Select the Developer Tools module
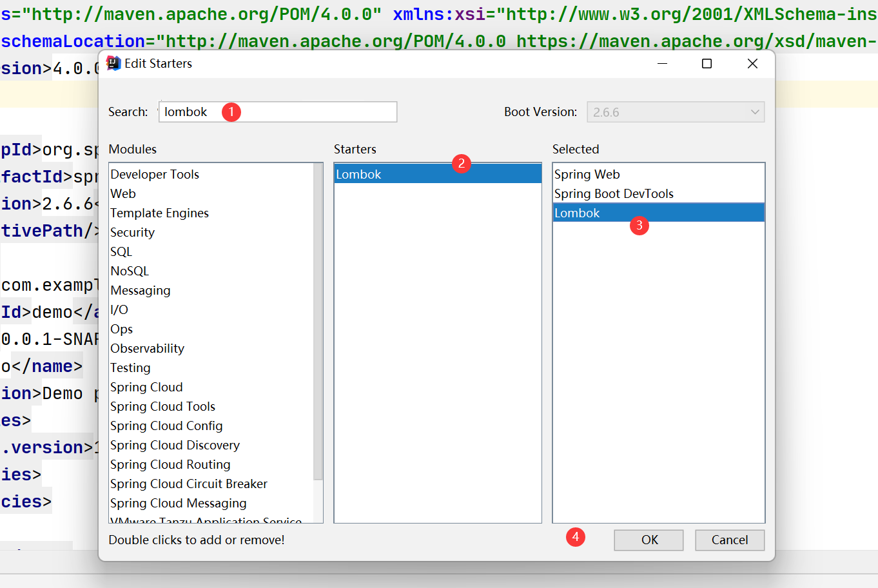Image resolution: width=878 pixels, height=588 pixels. [155, 174]
